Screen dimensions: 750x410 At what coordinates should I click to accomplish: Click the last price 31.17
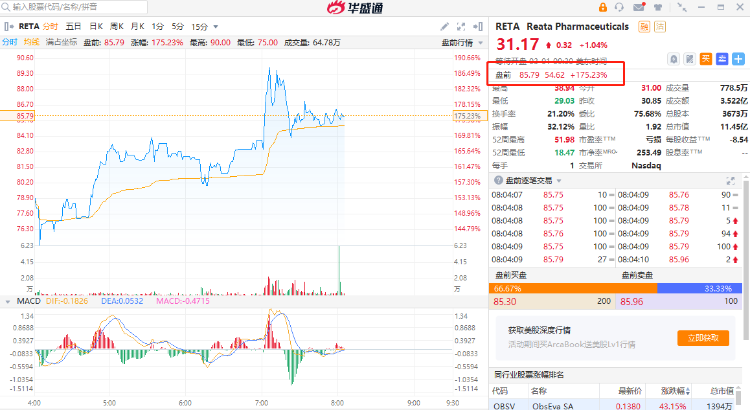[x=518, y=44]
